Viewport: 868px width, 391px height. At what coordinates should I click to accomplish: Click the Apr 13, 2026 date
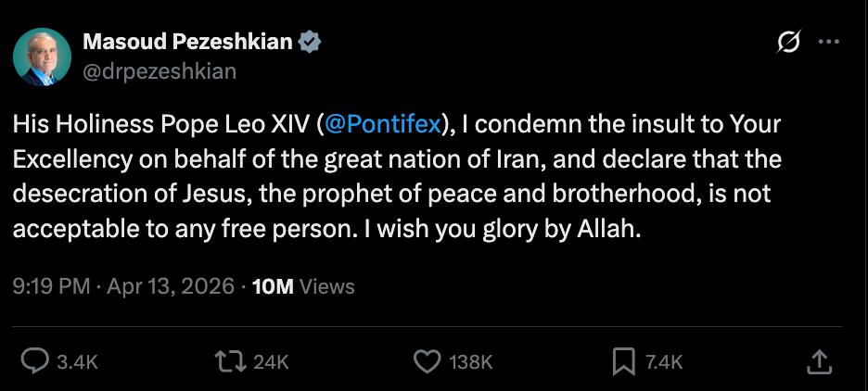click(x=170, y=286)
